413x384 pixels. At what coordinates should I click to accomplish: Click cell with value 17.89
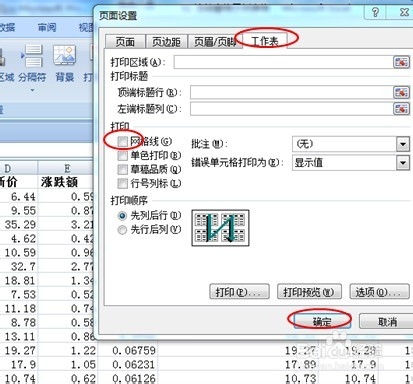pyautogui.click(x=301, y=365)
